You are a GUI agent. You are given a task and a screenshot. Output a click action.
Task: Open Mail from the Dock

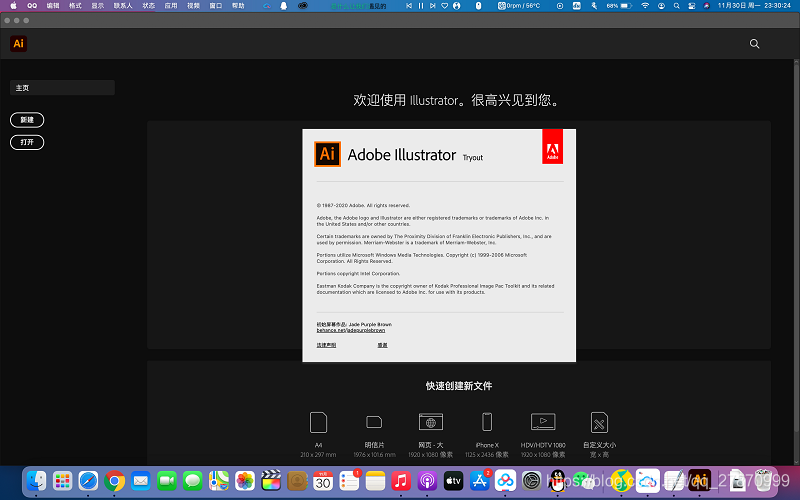tap(140, 481)
